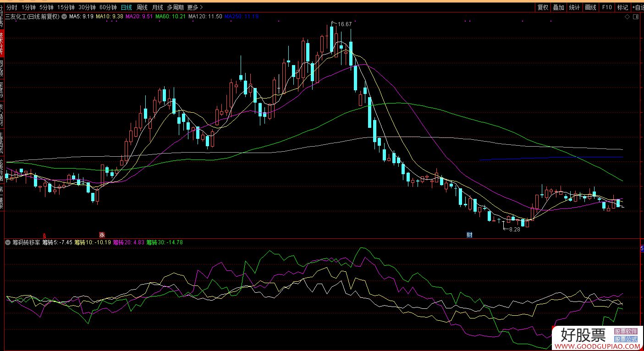
Task: Click the MA60: 10.21 label
Action: tap(171, 16)
